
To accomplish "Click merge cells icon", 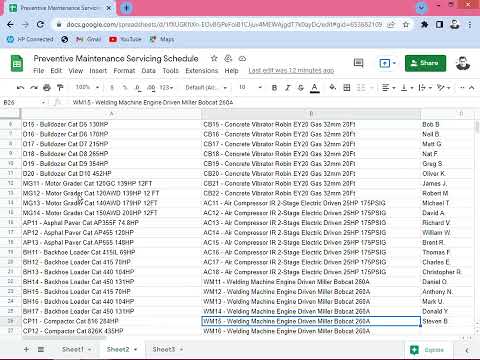I will (361, 88).
